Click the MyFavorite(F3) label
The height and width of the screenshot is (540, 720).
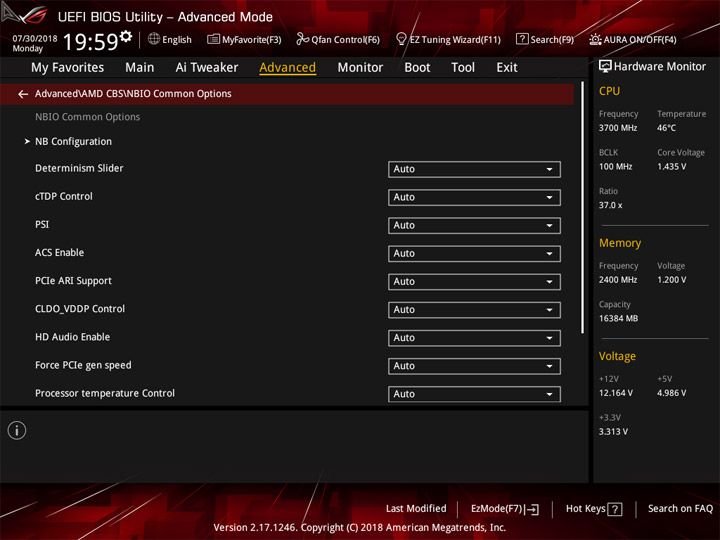click(252, 39)
